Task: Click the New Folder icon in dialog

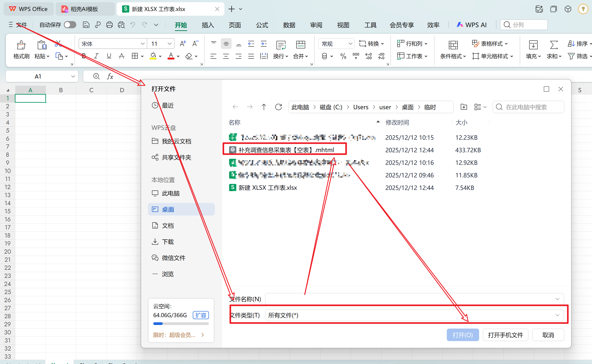Action: click(x=464, y=107)
